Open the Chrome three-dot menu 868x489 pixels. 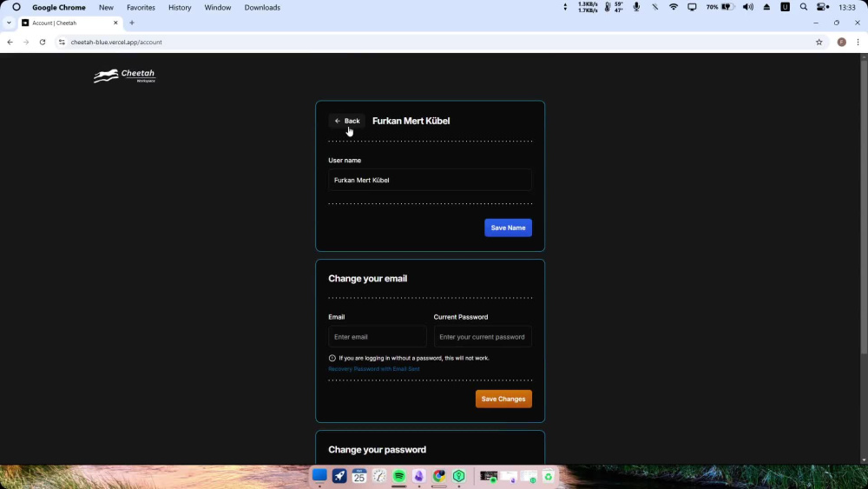point(858,42)
